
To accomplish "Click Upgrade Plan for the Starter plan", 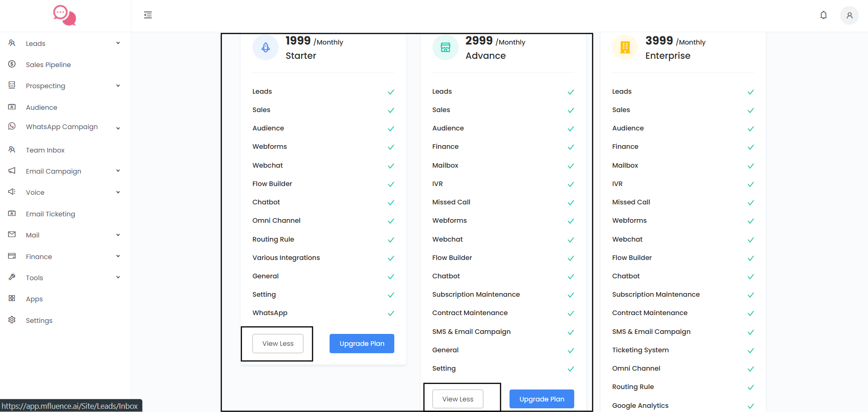I will coord(362,344).
